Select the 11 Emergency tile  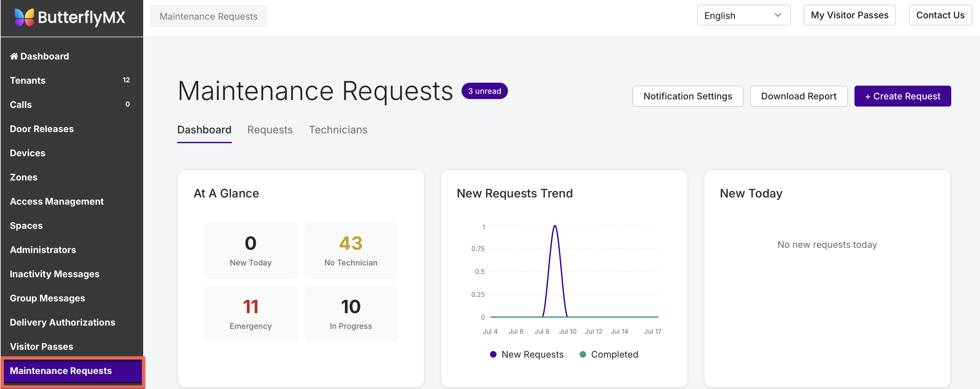tap(250, 314)
